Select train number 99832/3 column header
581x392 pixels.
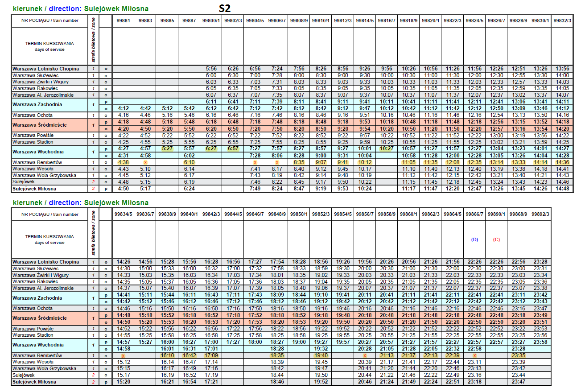pyautogui.click(x=562, y=21)
